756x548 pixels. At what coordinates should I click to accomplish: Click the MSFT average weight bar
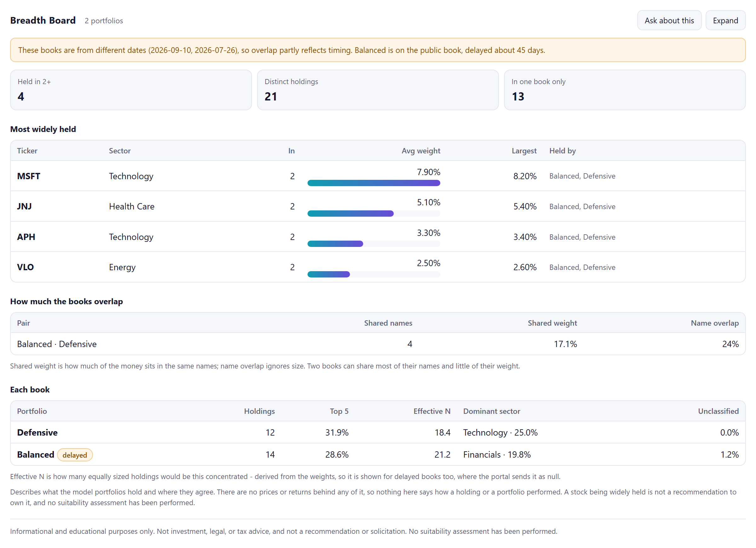(x=374, y=183)
